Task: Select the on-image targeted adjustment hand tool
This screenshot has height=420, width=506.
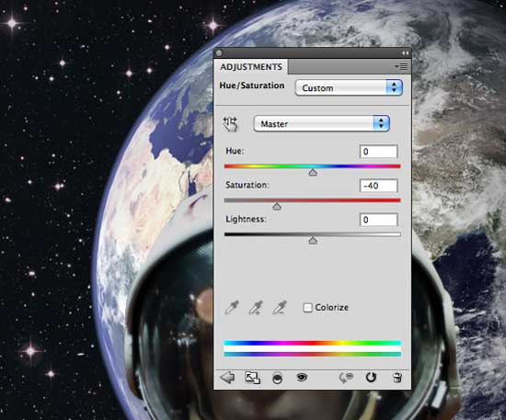Action: (x=230, y=124)
